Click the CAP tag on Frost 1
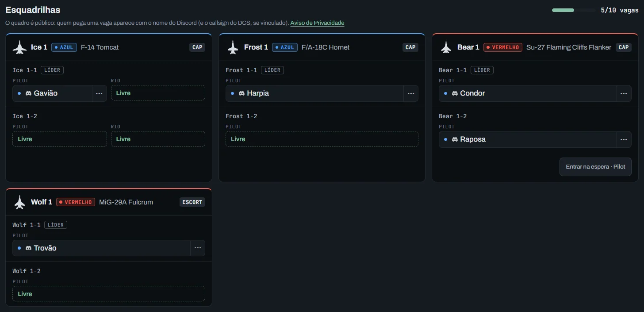The image size is (644, 312). (x=410, y=47)
